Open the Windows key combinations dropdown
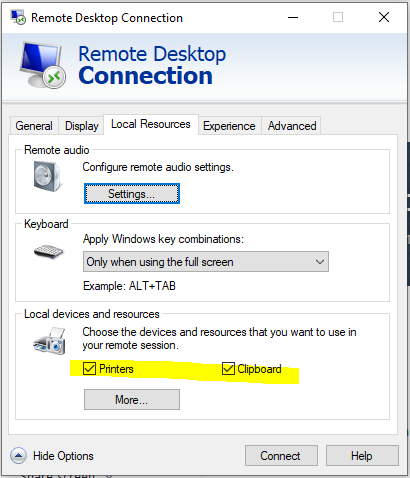Image resolution: width=410 pixels, height=478 pixels. click(206, 262)
